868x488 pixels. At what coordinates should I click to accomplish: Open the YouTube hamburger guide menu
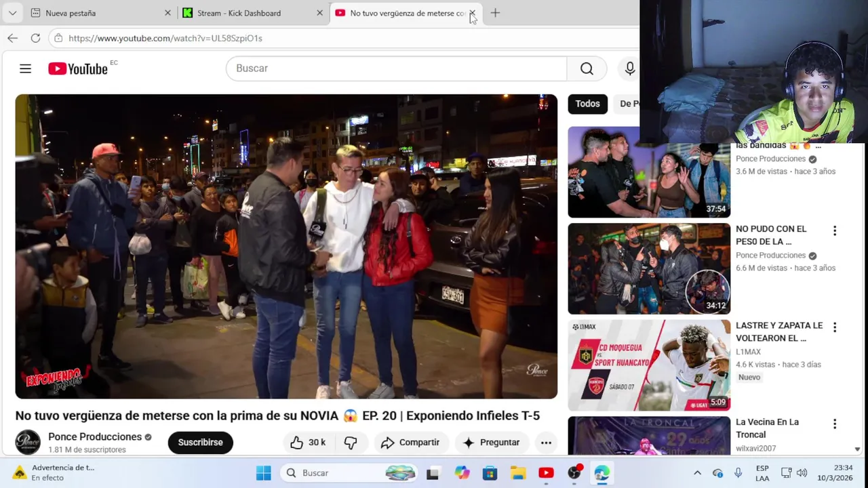(x=25, y=68)
